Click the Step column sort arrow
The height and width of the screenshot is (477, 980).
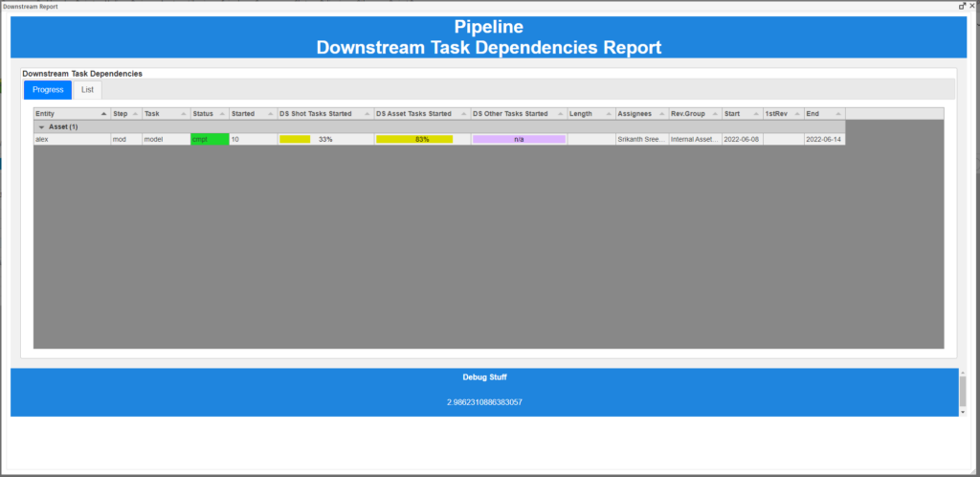pos(135,114)
